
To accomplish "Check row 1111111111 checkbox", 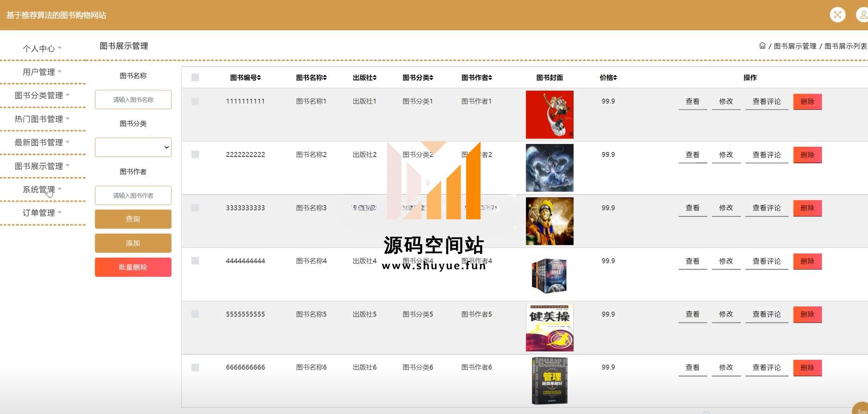I will point(195,101).
